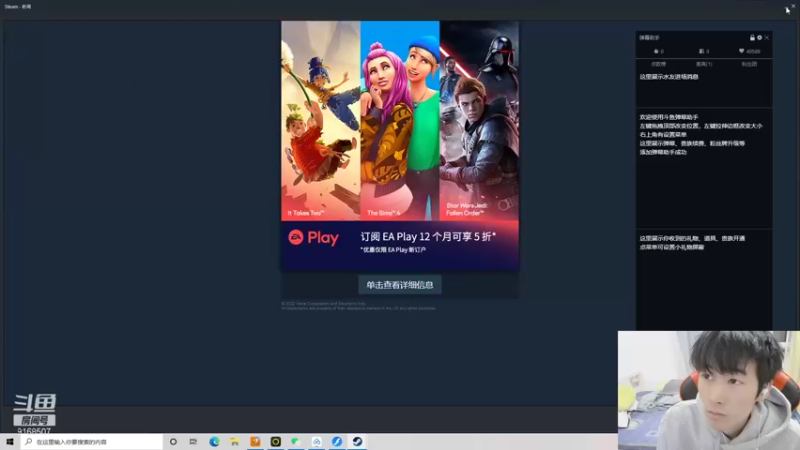Click the EA Play logo on banner
This screenshot has width=800, height=450.
(313, 238)
